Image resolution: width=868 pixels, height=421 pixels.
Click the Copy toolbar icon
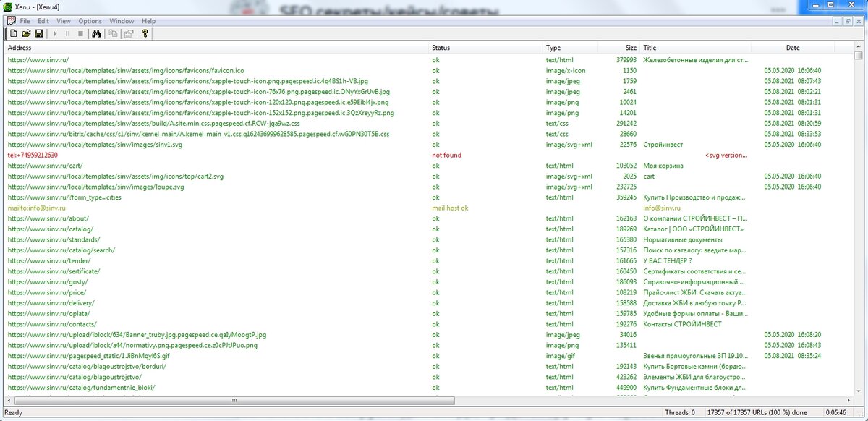[x=114, y=33]
